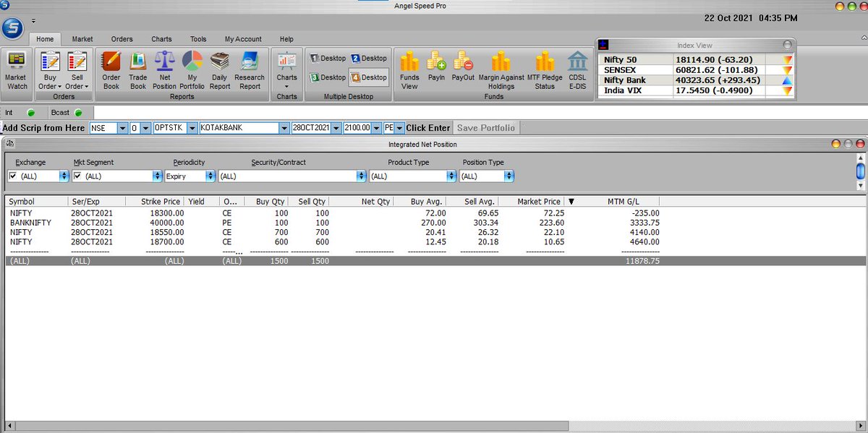Image resolution: width=868 pixels, height=433 pixels.
Task: Open the OPTSTK instrument dropdown
Action: (x=192, y=128)
